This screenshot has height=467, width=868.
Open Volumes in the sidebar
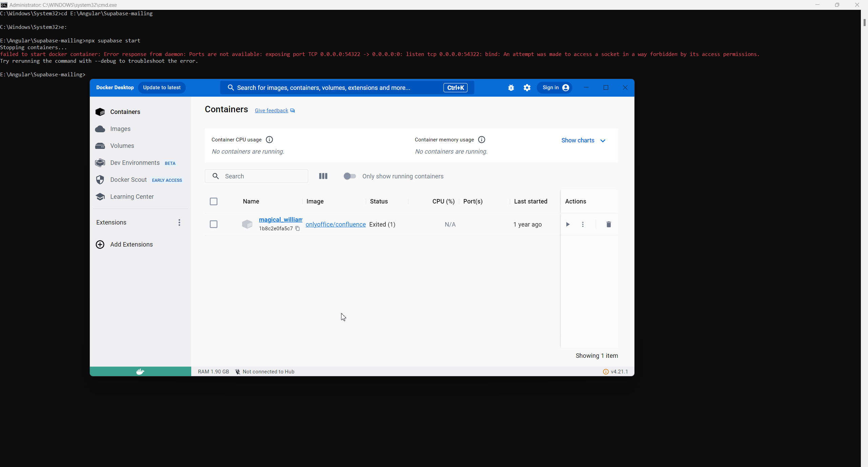coord(122,146)
